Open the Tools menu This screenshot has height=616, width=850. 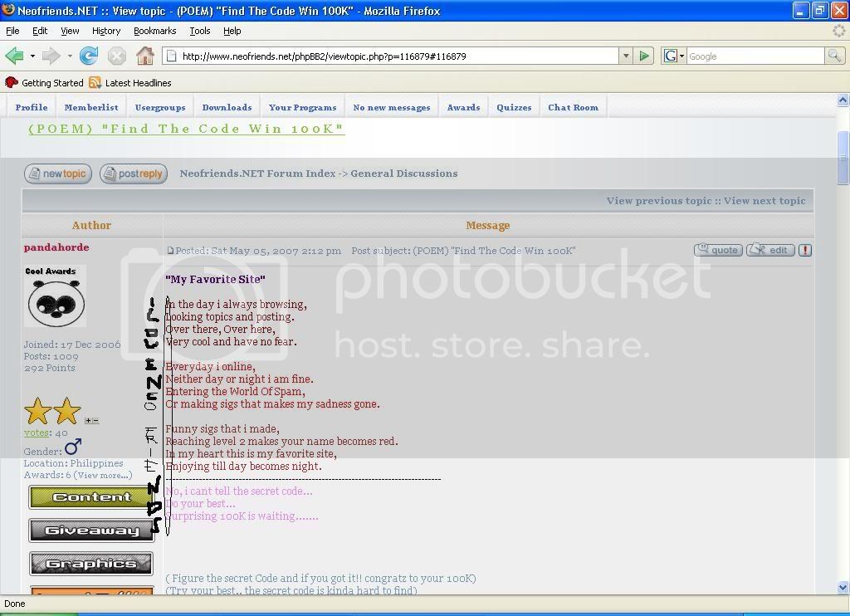(200, 31)
